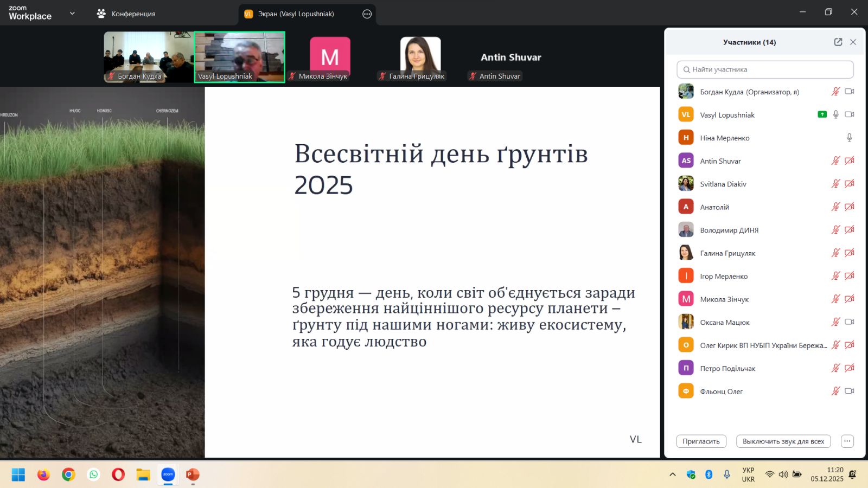Image resolution: width=868 pixels, height=488 pixels.
Task: Toggle Ніна Мерленко's microphone icon
Action: coord(850,138)
